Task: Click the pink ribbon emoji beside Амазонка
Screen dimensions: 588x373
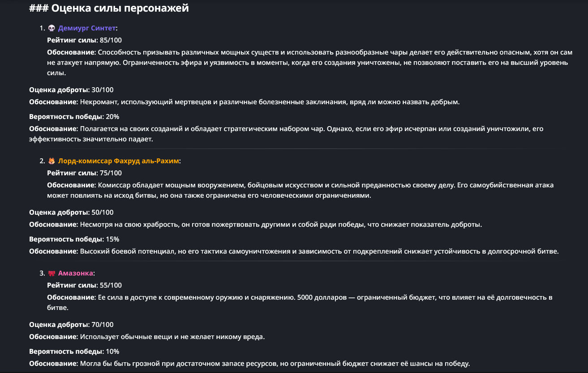Action: [52, 273]
